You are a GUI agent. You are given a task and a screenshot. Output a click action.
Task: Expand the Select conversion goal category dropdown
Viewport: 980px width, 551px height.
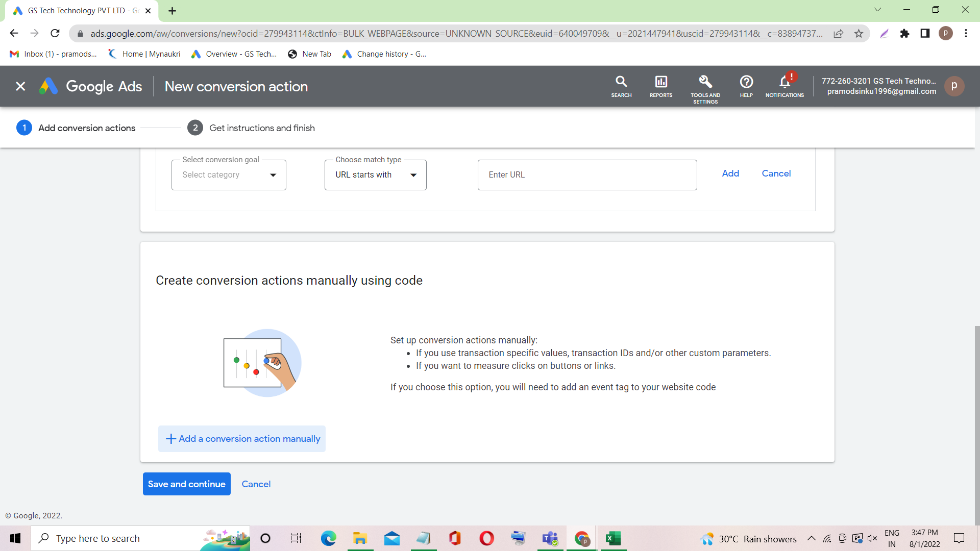point(229,175)
